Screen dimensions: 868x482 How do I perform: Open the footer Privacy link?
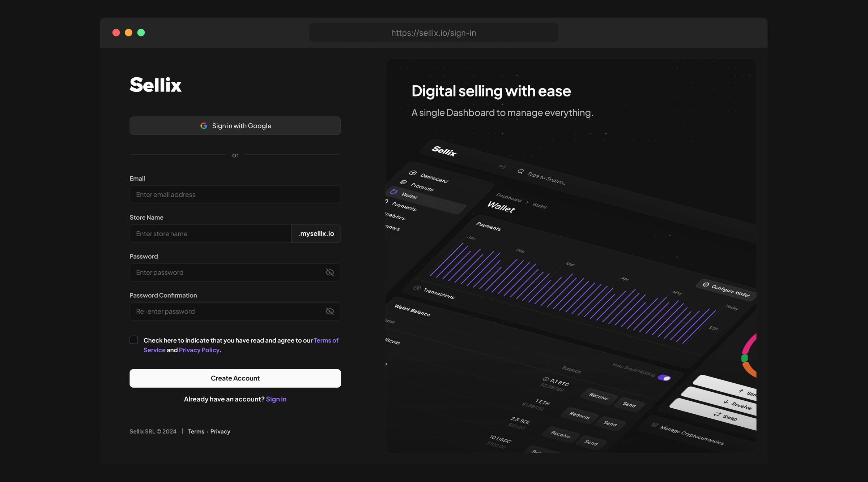[x=220, y=431]
